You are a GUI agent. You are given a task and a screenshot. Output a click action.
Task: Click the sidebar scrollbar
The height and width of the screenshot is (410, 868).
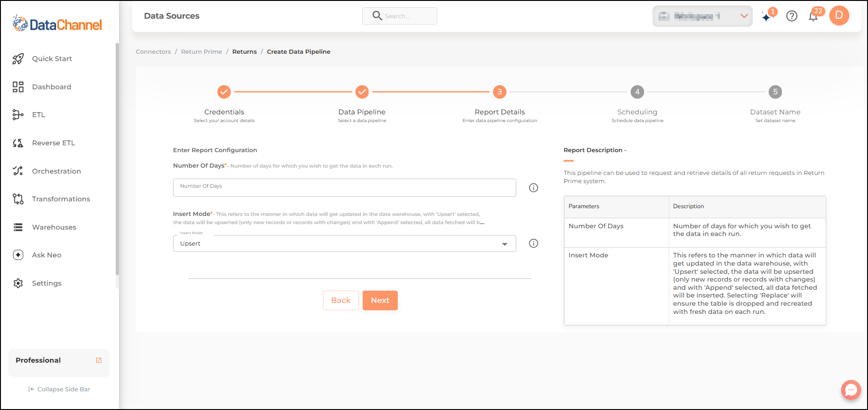pyautogui.click(x=117, y=159)
